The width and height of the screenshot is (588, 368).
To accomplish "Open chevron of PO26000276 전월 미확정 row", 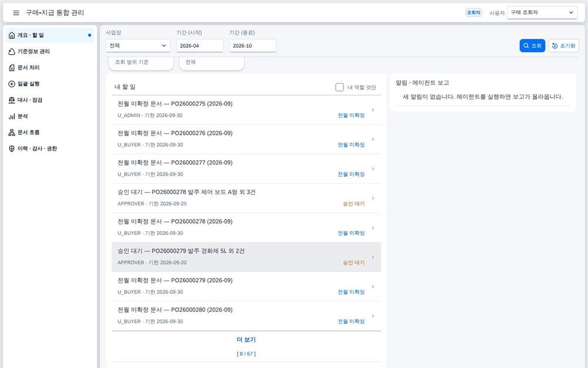I will [x=373, y=140].
